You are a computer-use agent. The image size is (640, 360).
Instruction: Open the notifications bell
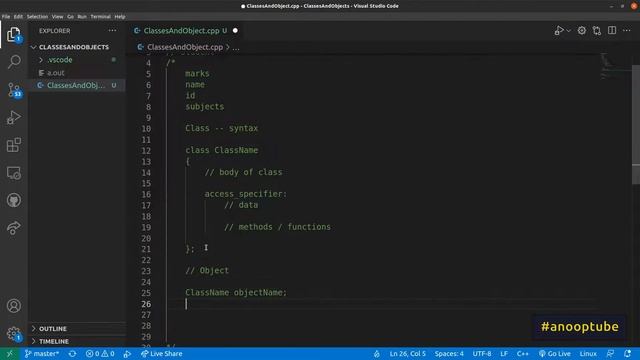(x=627, y=354)
